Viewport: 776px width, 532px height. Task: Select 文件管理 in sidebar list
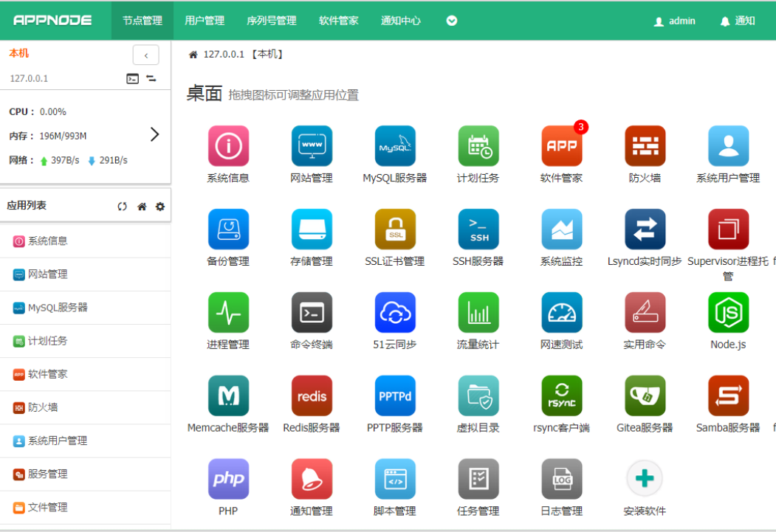(x=85, y=508)
